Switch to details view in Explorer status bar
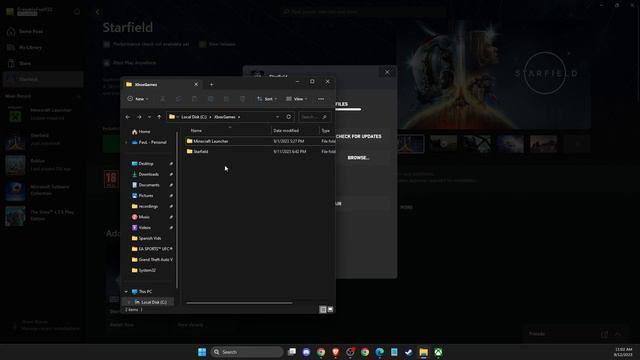This screenshot has height=360, width=640. click(323, 310)
